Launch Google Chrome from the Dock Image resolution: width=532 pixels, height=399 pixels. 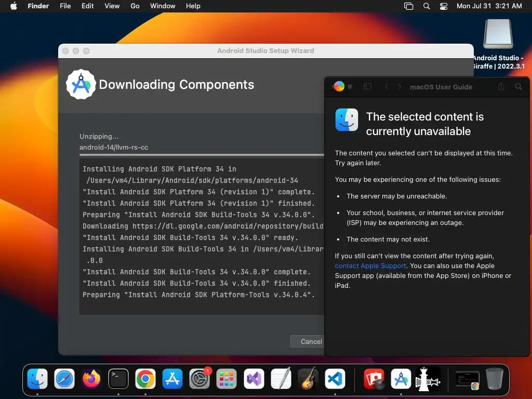[145, 379]
